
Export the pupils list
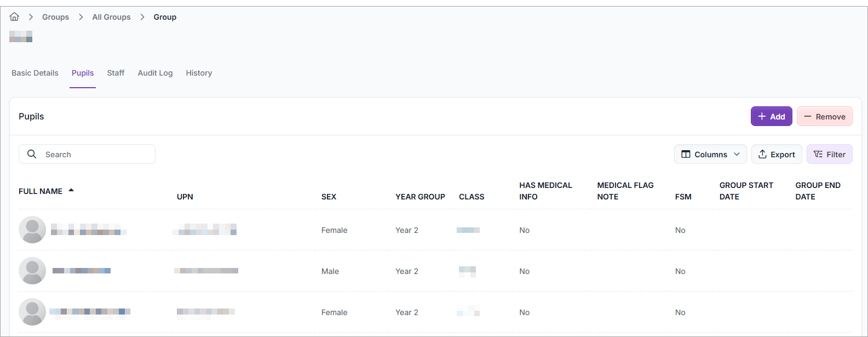click(776, 155)
